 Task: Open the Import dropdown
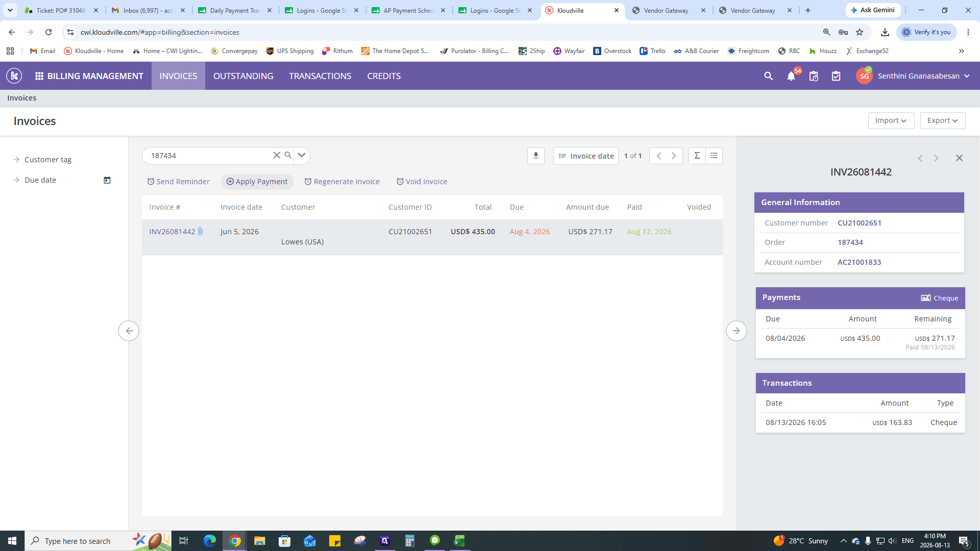(x=891, y=120)
